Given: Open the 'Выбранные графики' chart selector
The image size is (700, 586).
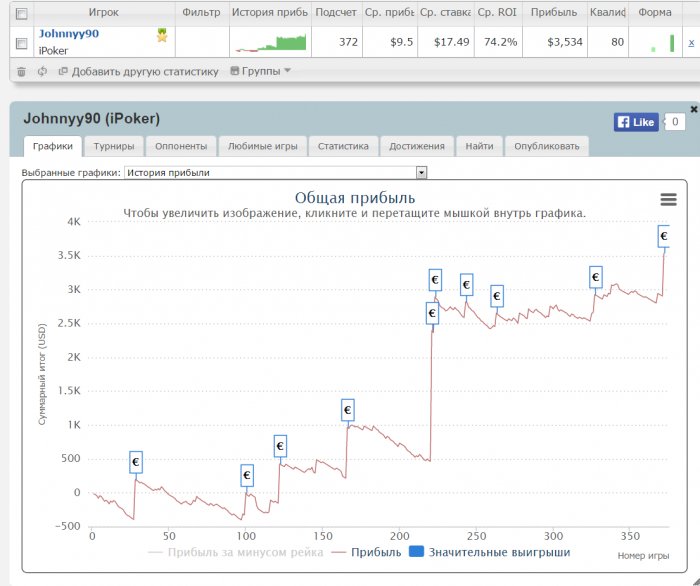Looking at the screenshot, I should click(275, 172).
